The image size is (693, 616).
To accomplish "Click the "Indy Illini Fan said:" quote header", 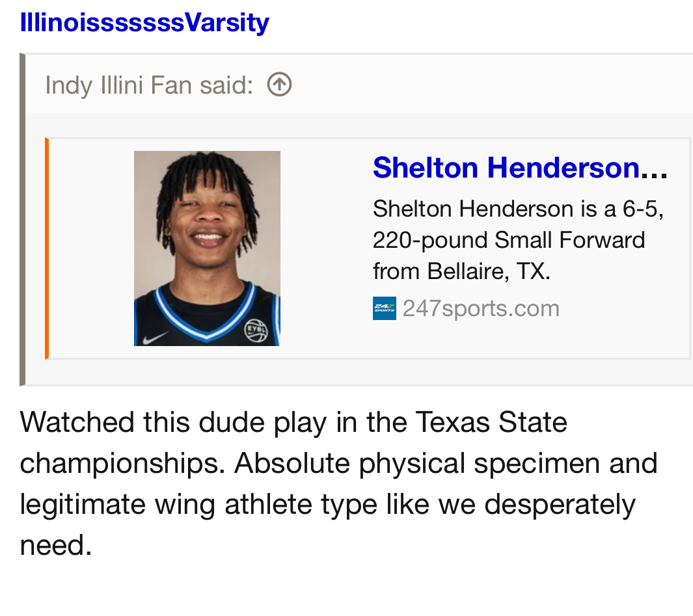I will [149, 85].
